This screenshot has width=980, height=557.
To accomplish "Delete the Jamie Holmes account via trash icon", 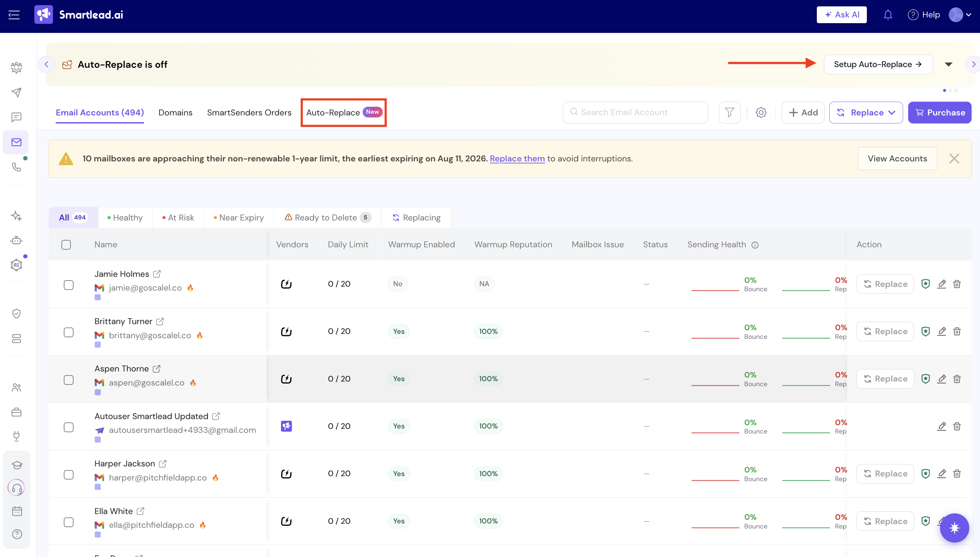I will (957, 284).
